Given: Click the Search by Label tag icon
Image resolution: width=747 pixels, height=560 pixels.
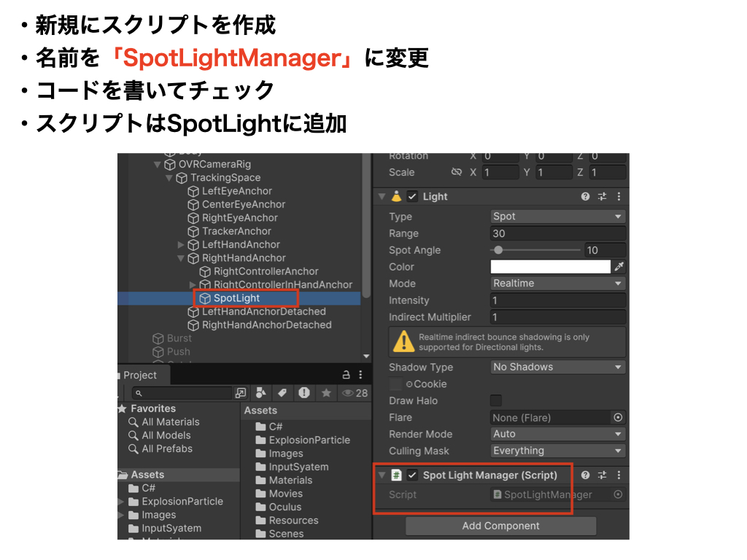Looking at the screenshot, I should click(282, 393).
